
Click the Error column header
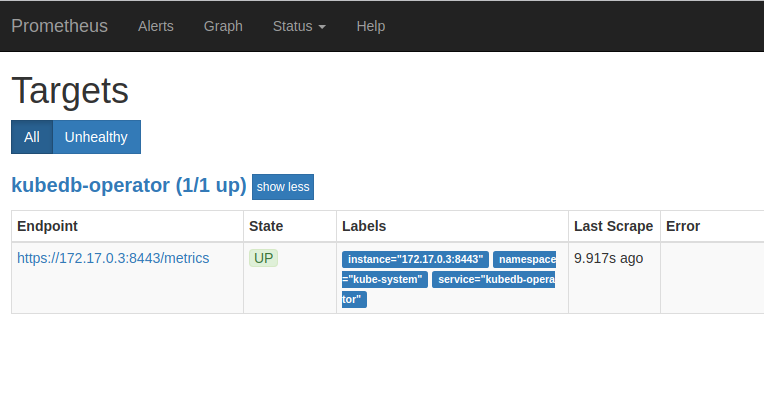click(682, 226)
